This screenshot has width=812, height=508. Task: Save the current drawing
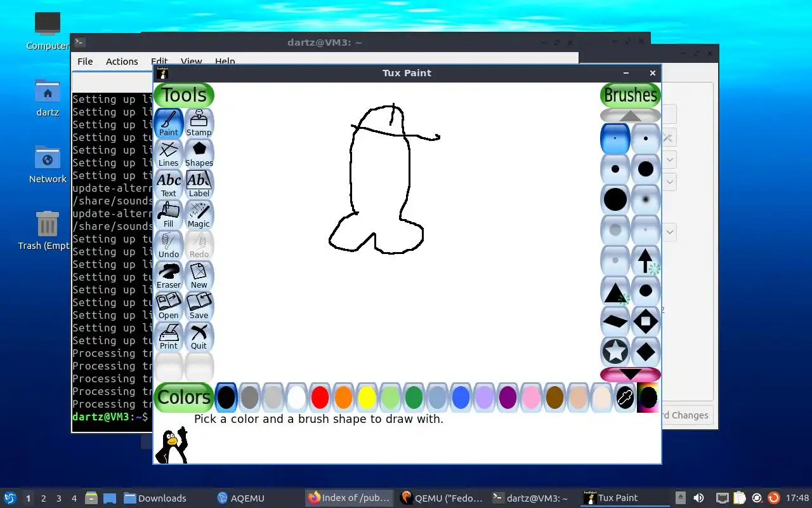coord(199,306)
